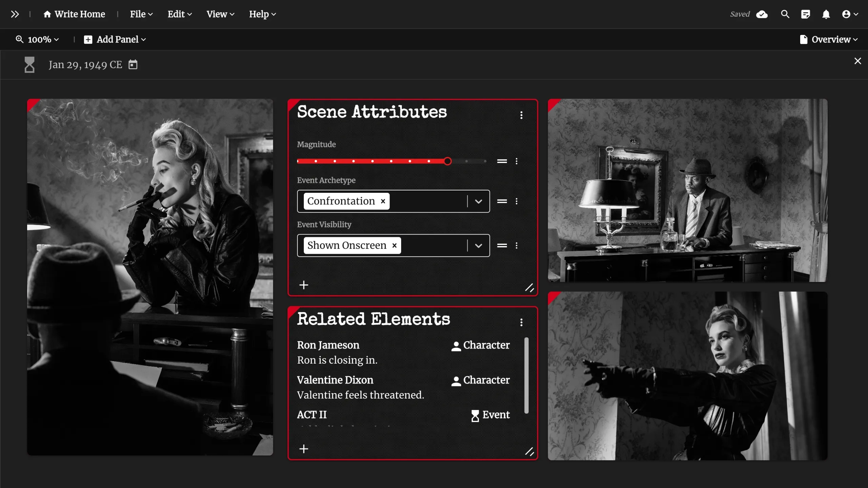Click the hourglass event icon beside date
Screen dimensions: 868x488
pos(29,64)
